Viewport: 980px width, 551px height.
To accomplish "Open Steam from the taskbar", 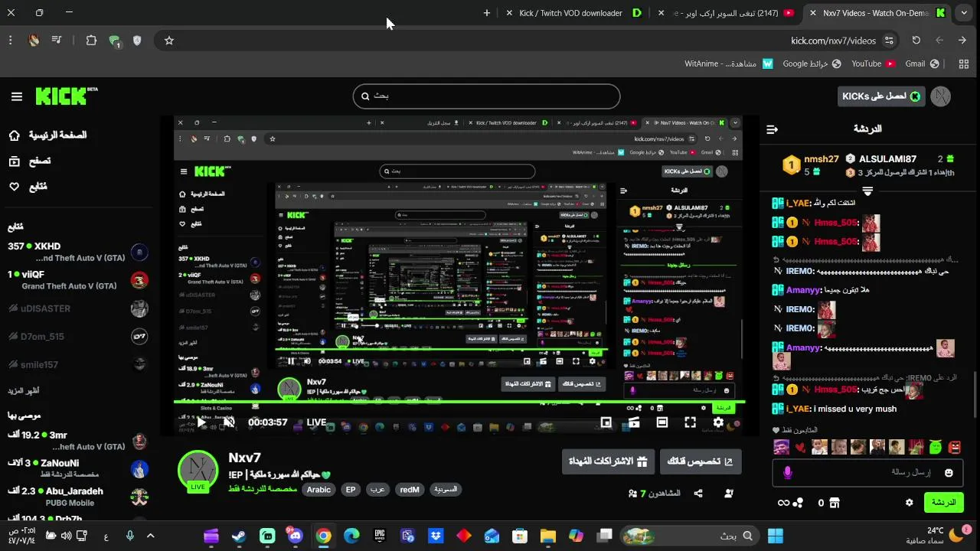I will point(239,536).
